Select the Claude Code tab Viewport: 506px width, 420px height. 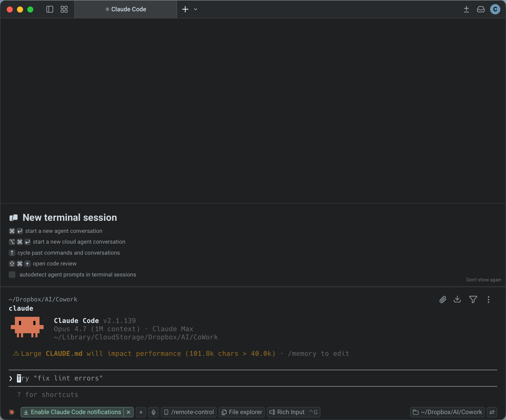click(x=126, y=9)
